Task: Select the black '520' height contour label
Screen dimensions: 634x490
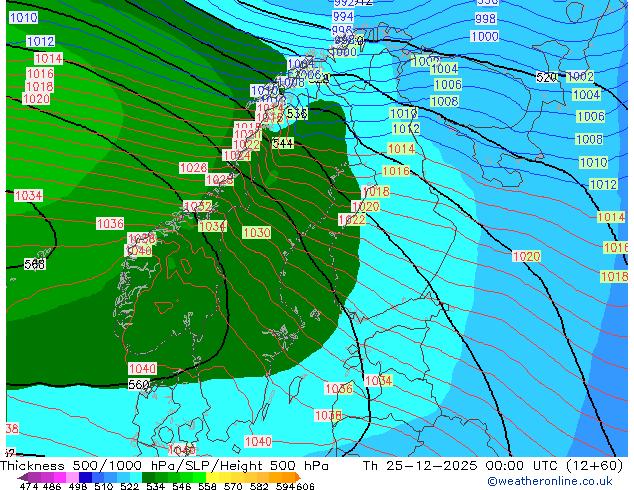Action: tap(547, 77)
